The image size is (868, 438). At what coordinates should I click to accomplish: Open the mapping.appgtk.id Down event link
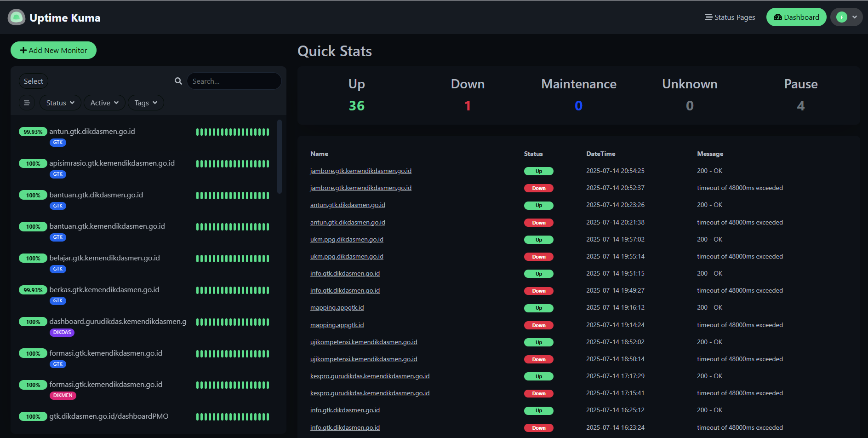click(x=337, y=325)
